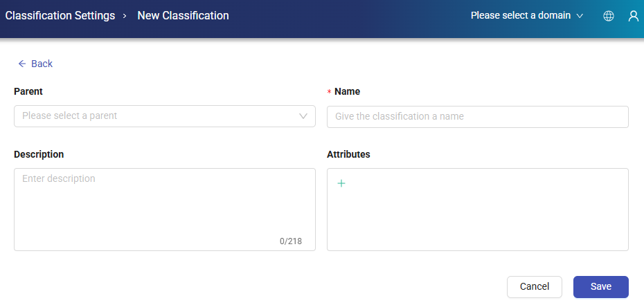644x305 pixels.
Task: Click the Attributes label heading
Action: click(x=348, y=154)
